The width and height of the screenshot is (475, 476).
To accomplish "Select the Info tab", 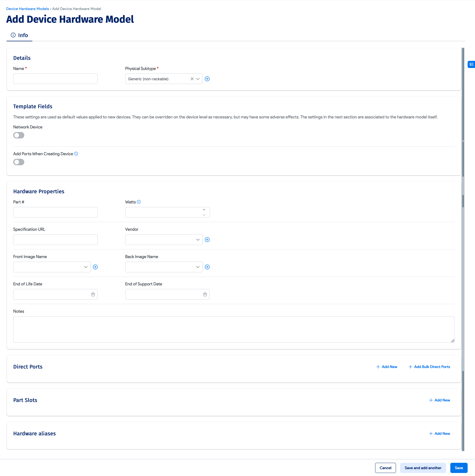I will pos(19,35).
